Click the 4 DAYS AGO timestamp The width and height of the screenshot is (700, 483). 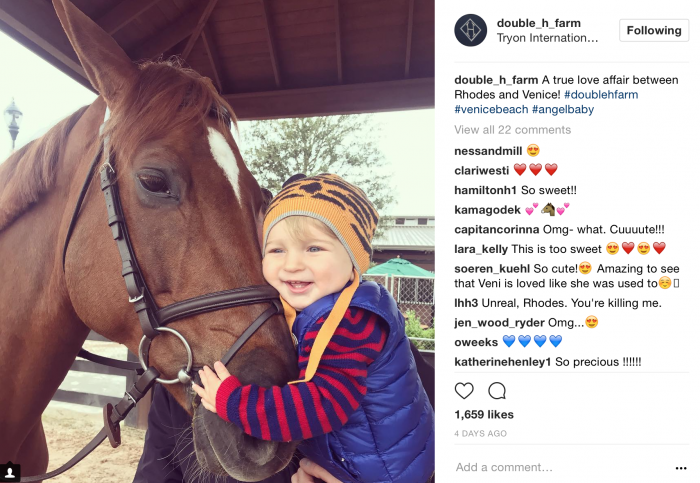tap(480, 433)
